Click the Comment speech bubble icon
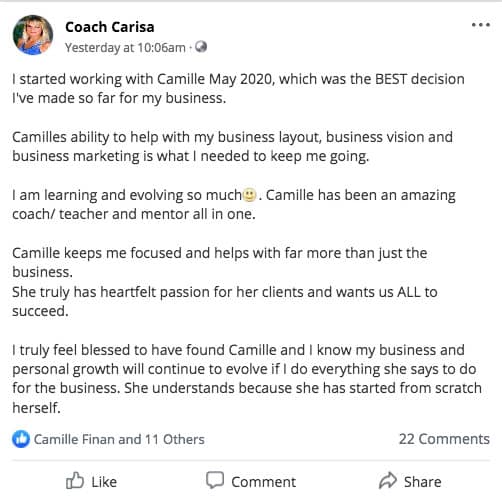 pos(215,480)
